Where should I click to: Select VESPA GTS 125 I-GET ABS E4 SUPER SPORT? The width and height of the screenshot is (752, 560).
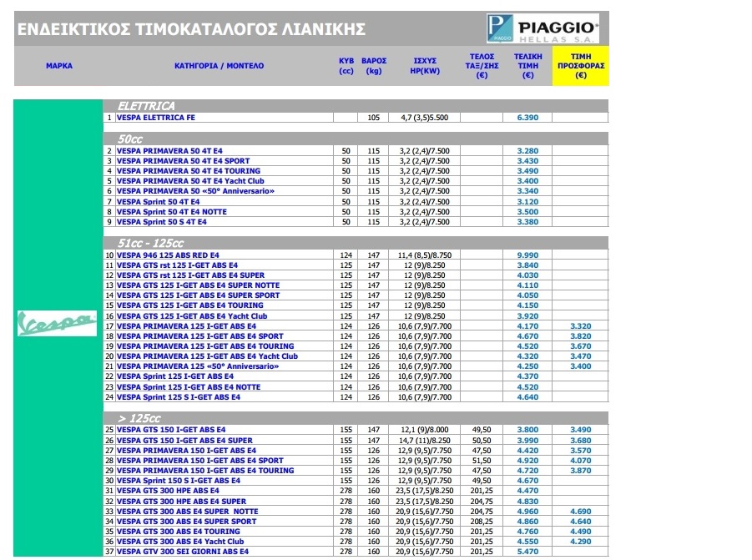click(198, 295)
